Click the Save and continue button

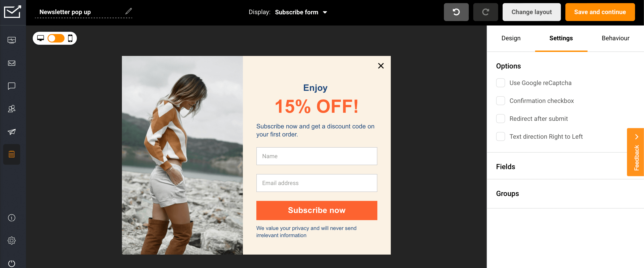click(x=601, y=12)
